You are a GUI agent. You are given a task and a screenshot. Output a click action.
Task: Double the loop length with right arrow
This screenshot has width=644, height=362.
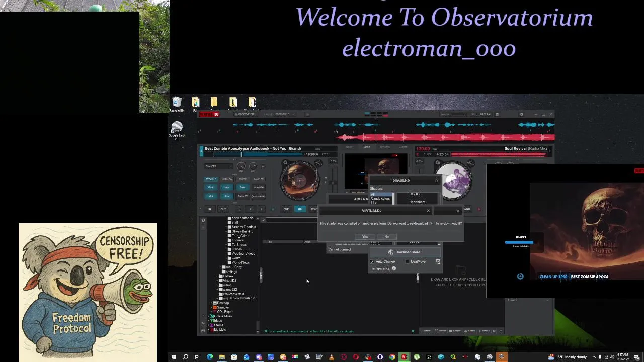(x=262, y=209)
